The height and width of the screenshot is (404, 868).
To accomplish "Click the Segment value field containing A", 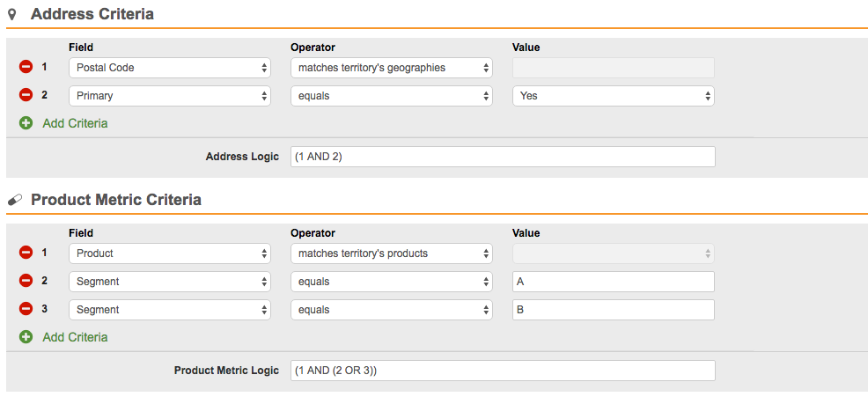I will [x=613, y=282].
